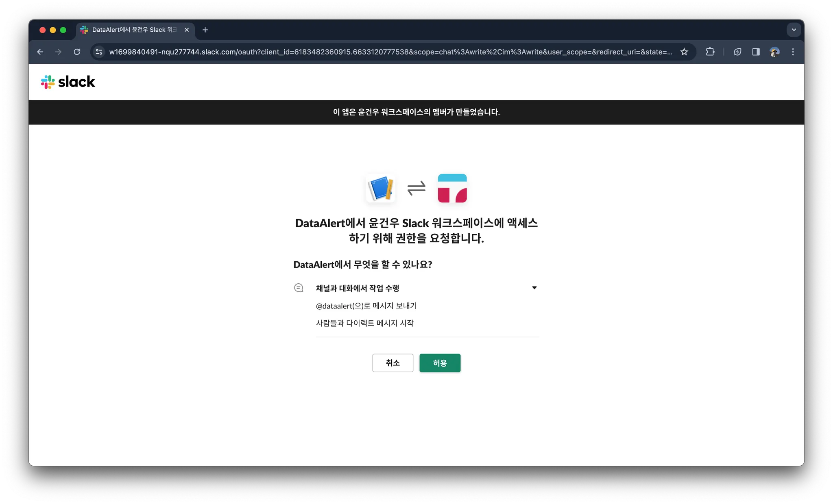Image resolution: width=833 pixels, height=504 pixels.
Task: Click the chat bubble permission icon
Action: tap(299, 288)
